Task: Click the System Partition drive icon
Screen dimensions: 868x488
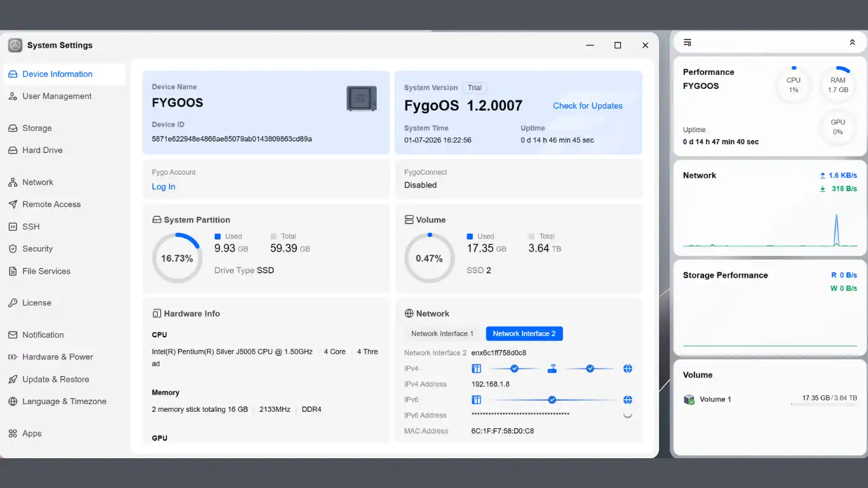Action: (x=157, y=220)
